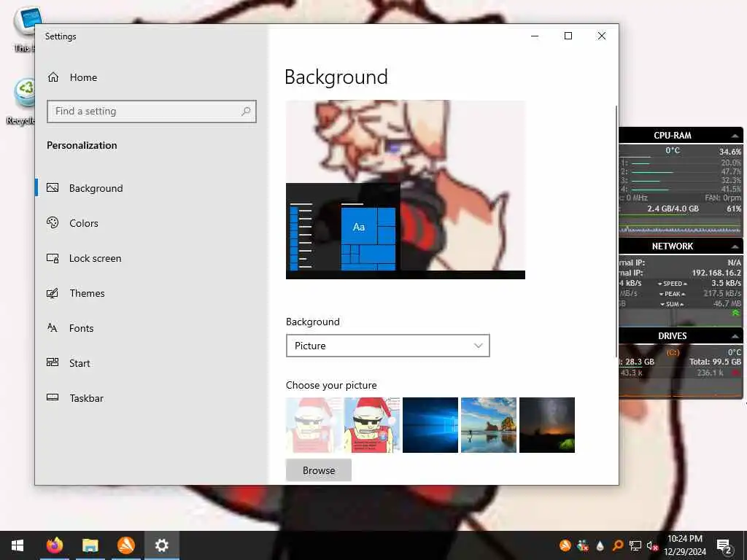Click the Fonts icon in sidebar
Viewport: 747px width, 560px height.
pyautogui.click(x=53, y=327)
